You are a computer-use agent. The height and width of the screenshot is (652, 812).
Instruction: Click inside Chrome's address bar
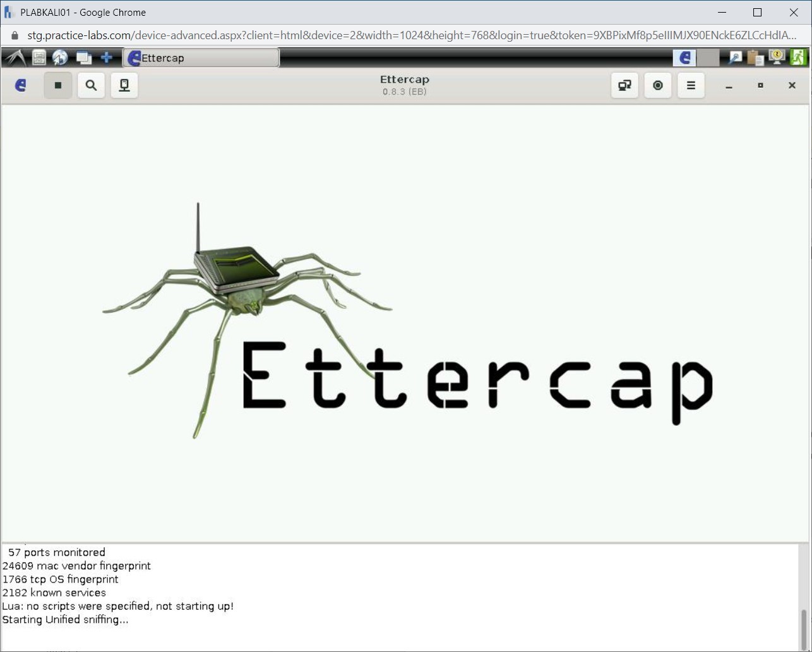[x=379, y=35]
